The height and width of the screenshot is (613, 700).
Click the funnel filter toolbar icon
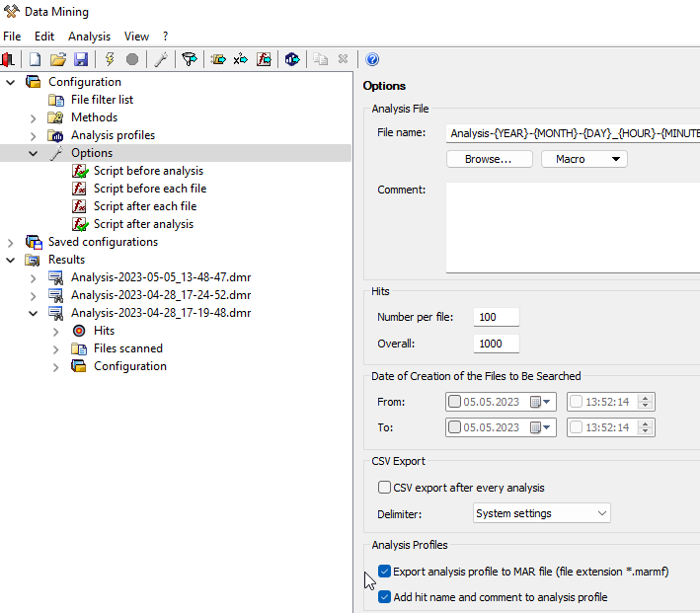[x=190, y=59]
